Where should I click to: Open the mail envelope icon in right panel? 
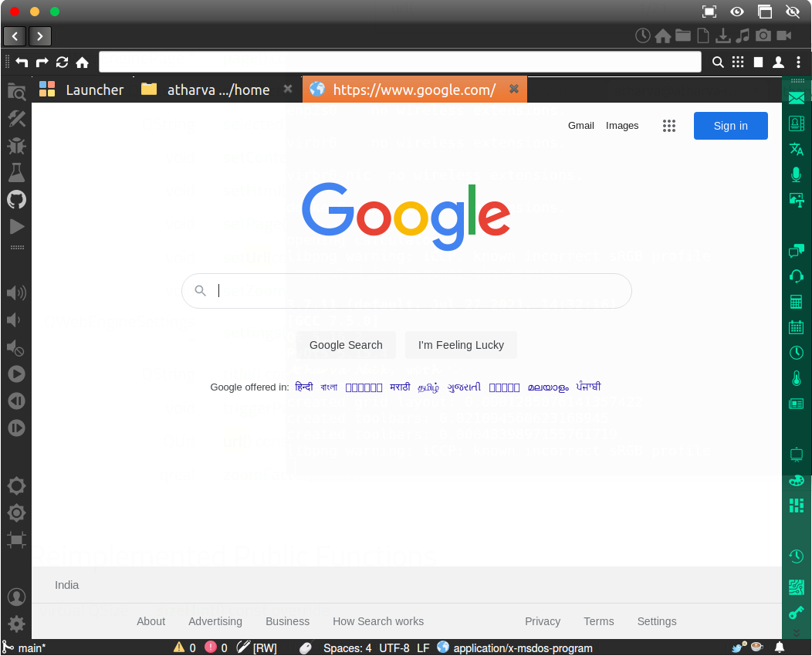coord(797,97)
